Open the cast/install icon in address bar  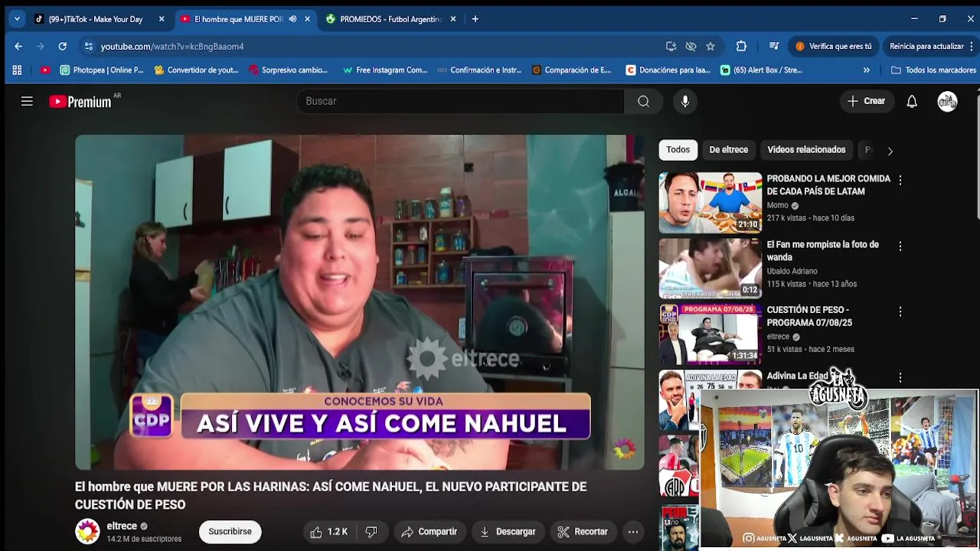click(x=671, y=46)
